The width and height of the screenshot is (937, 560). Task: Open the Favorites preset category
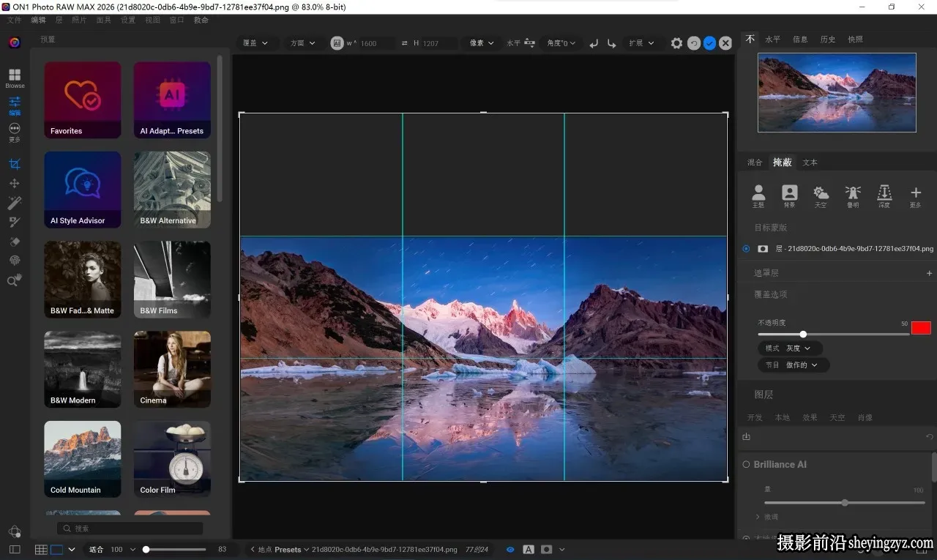[x=83, y=100]
